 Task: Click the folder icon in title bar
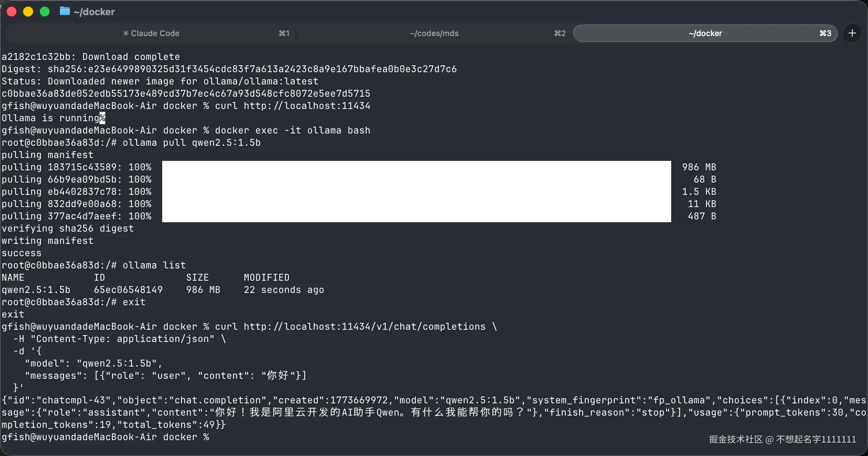click(65, 11)
